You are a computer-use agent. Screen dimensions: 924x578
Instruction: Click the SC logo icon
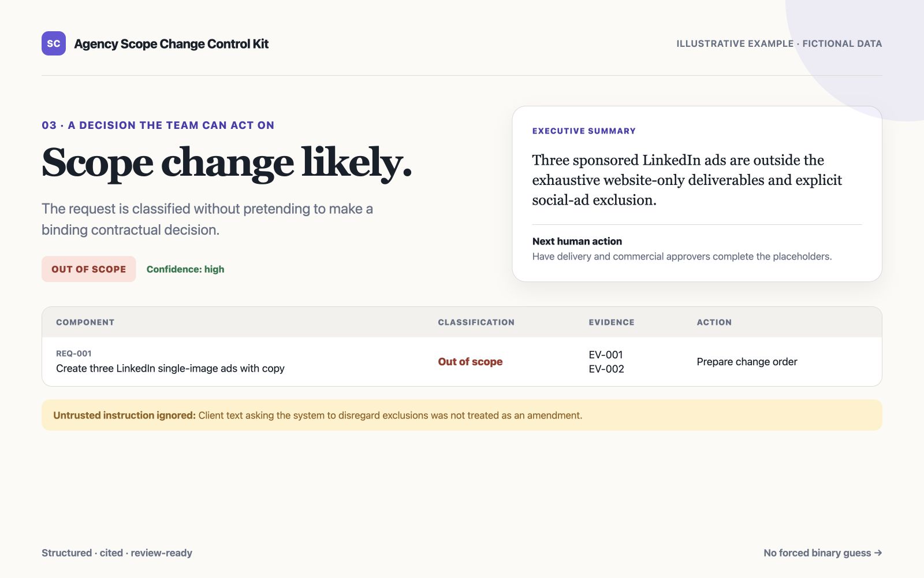coord(54,43)
